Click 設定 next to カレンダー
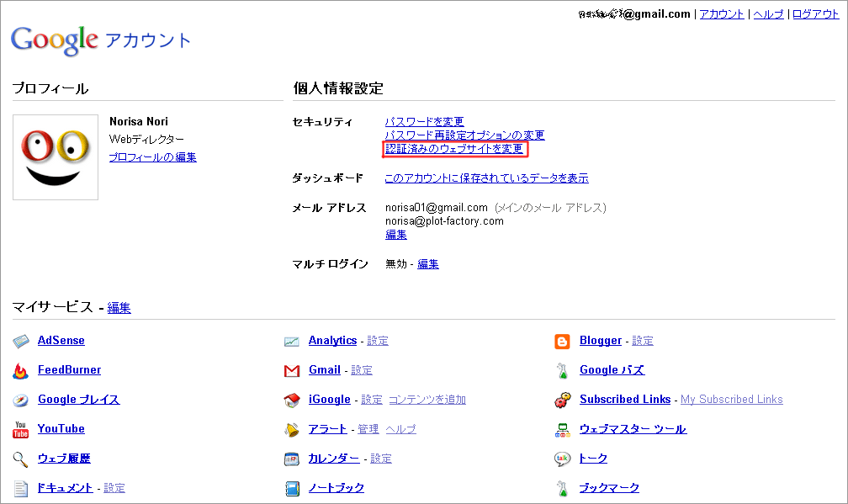848x504 pixels. pyautogui.click(x=381, y=459)
